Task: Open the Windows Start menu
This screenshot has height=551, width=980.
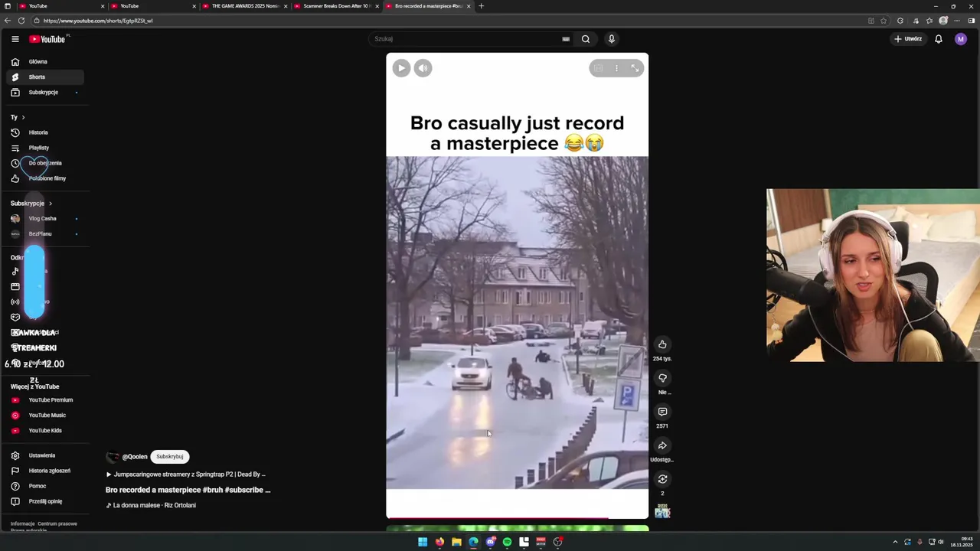Action: (423, 542)
